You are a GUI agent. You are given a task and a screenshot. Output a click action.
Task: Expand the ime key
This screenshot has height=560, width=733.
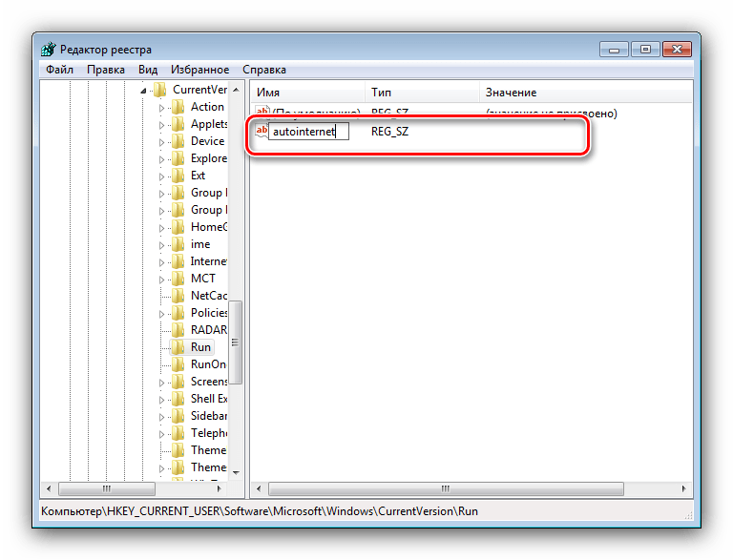pyautogui.click(x=161, y=245)
